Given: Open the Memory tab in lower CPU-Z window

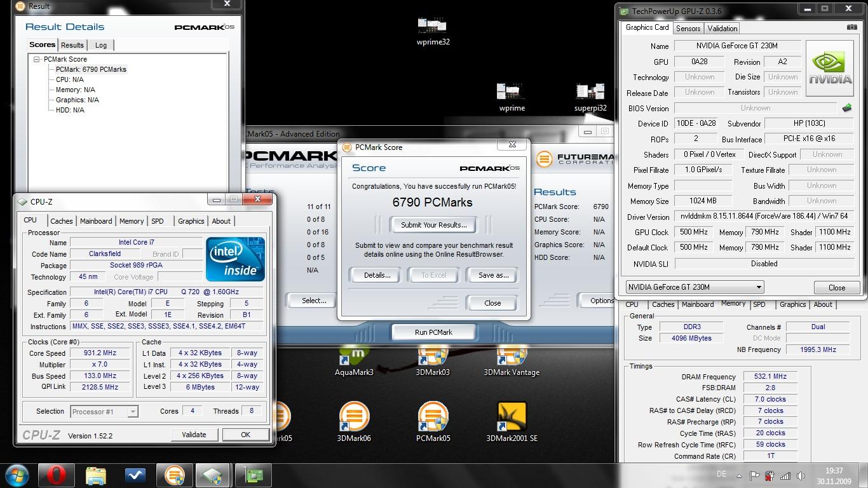Looking at the screenshot, I should coord(733,304).
